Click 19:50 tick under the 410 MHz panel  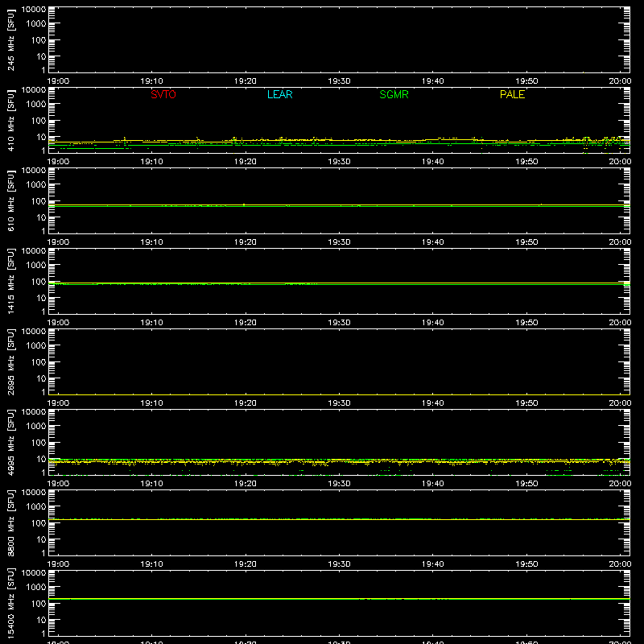526,162
